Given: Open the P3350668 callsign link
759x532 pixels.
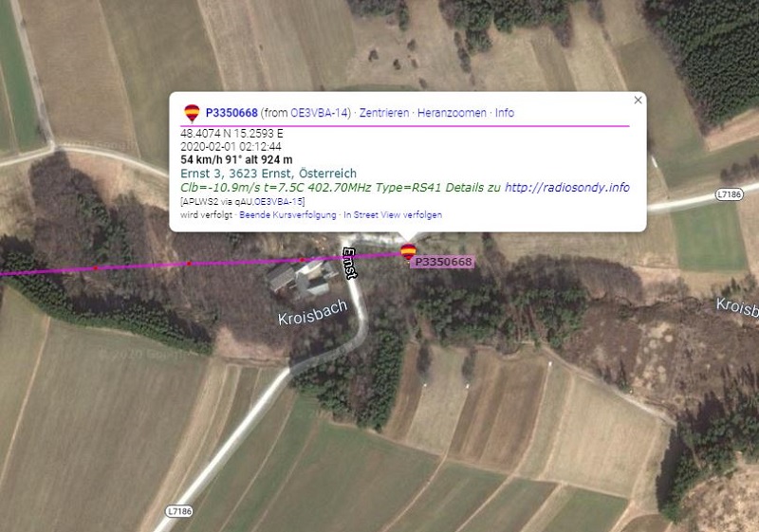Looking at the screenshot, I should pyautogui.click(x=231, y=113).
